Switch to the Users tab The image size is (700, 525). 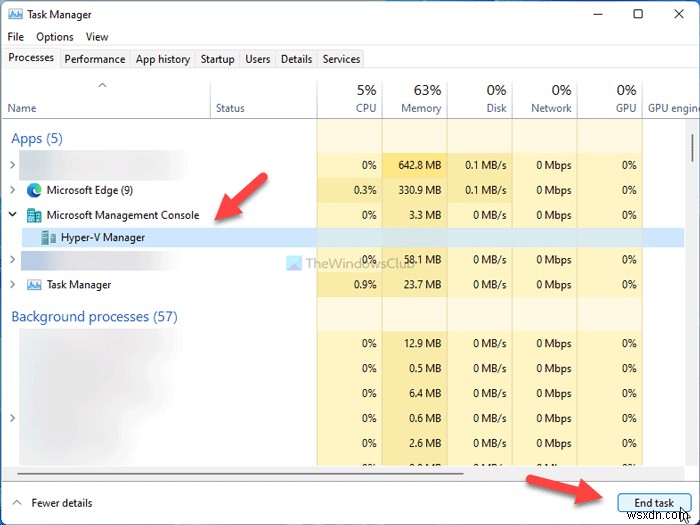(258, 59)
